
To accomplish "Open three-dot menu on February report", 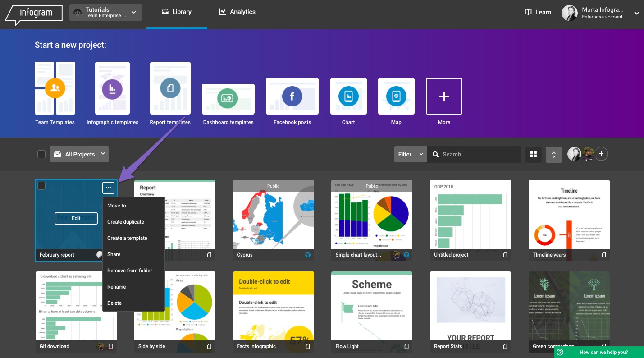I will (108, 188).
